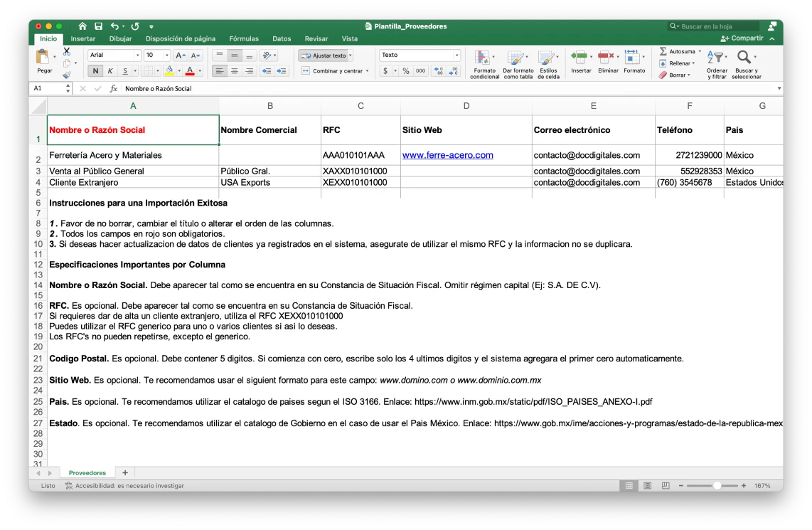
Task: Click the Compartir share button
Action: (742, 38)
